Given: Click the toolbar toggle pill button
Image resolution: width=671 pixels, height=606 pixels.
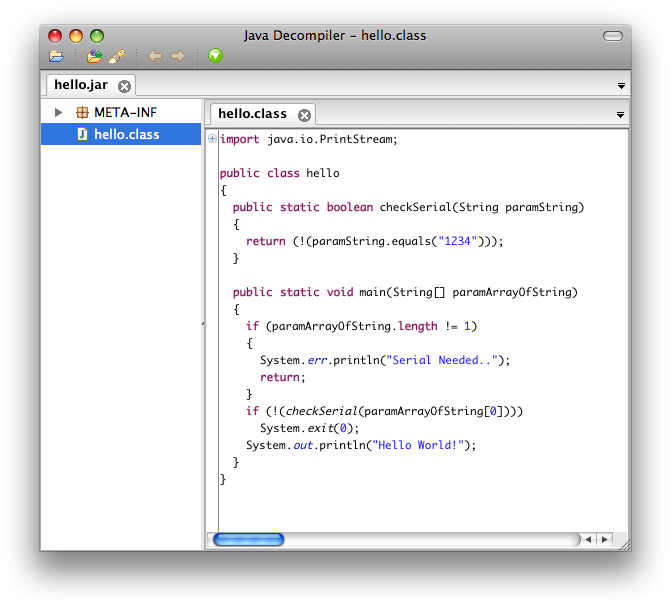Looking at the screenshot, I should click(x=613, y=36).
